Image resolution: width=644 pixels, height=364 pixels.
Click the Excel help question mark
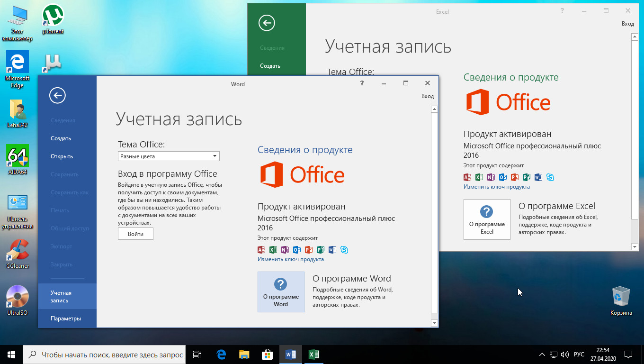562,10
